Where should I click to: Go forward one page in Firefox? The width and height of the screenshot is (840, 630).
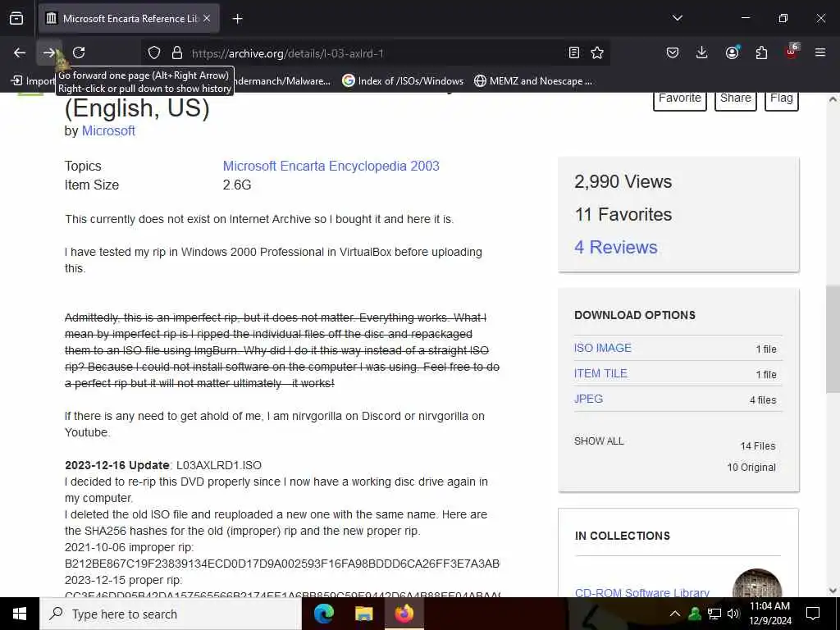[49, 52]
